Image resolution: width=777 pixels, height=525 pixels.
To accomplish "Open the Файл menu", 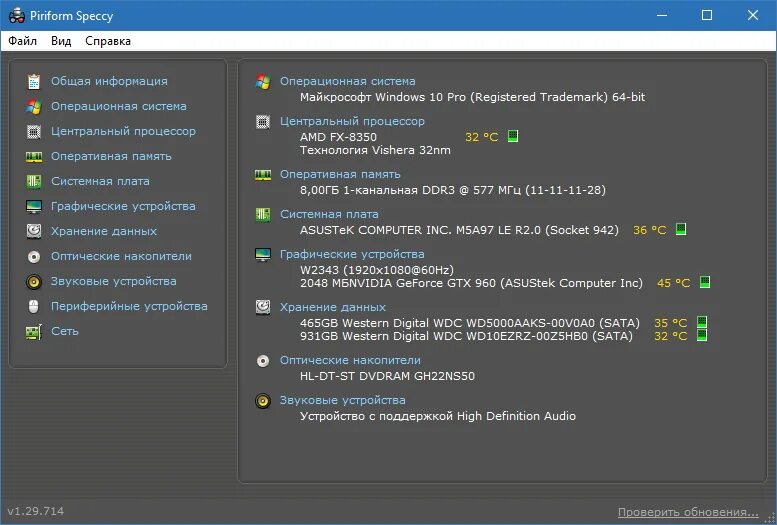I will point(22,41).
